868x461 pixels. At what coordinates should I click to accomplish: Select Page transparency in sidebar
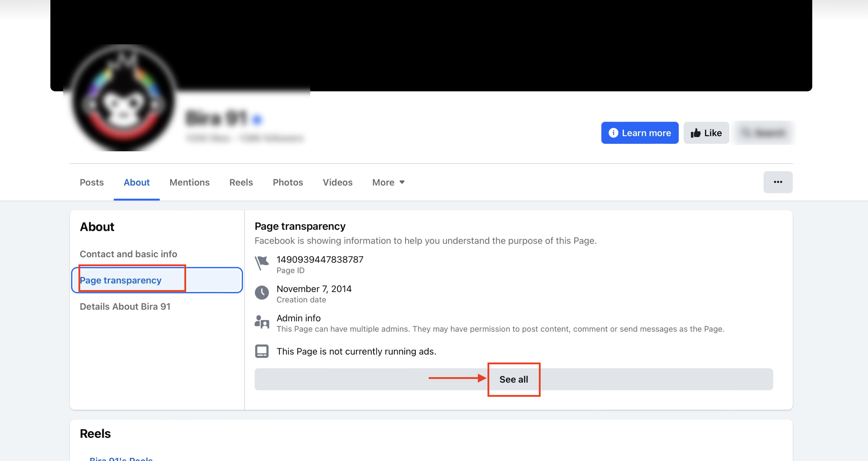[157, 280]
